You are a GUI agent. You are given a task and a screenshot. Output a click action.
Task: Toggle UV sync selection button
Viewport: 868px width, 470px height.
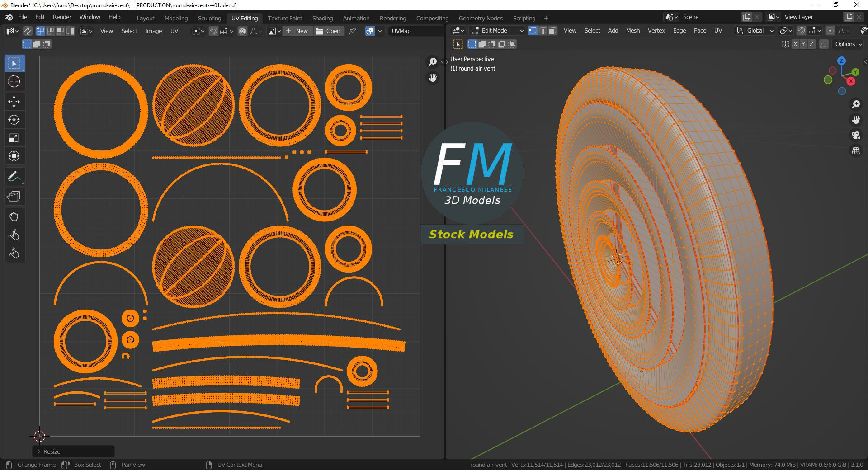click(x=28, y=31)
